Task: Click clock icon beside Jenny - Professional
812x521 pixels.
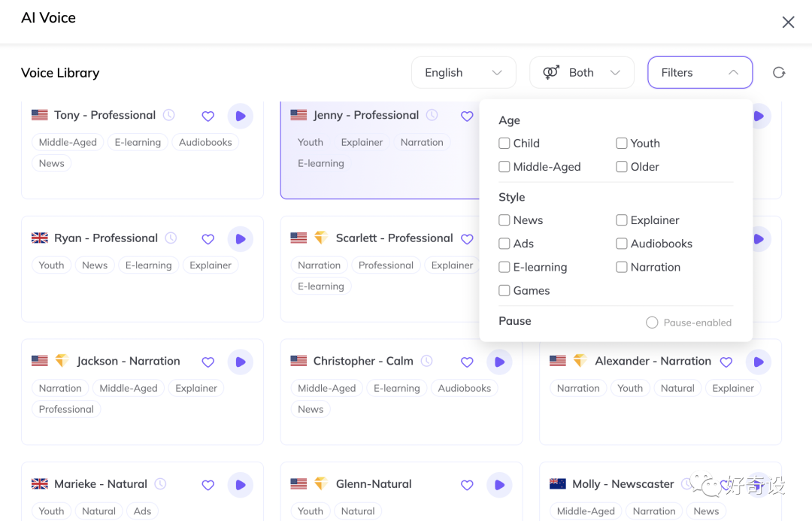Action: pyautogui.click(x=432, y=115)
